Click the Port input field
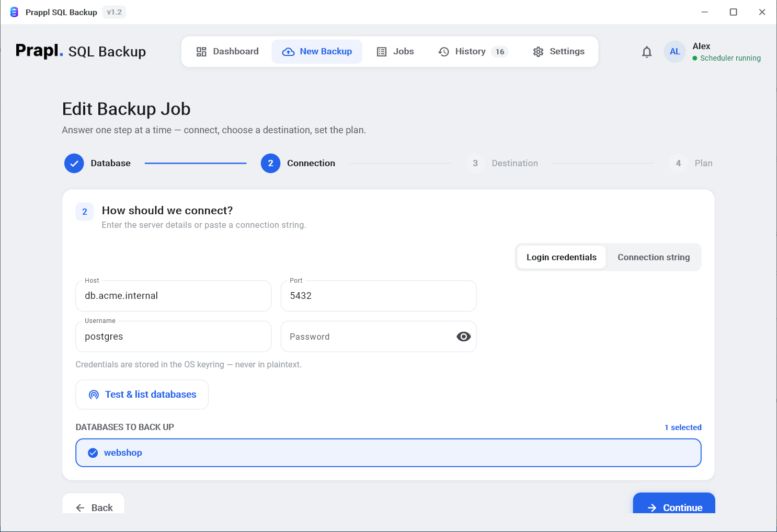This screenshot has width=777, height=532. pyautogui.click(x=379, y=296)
